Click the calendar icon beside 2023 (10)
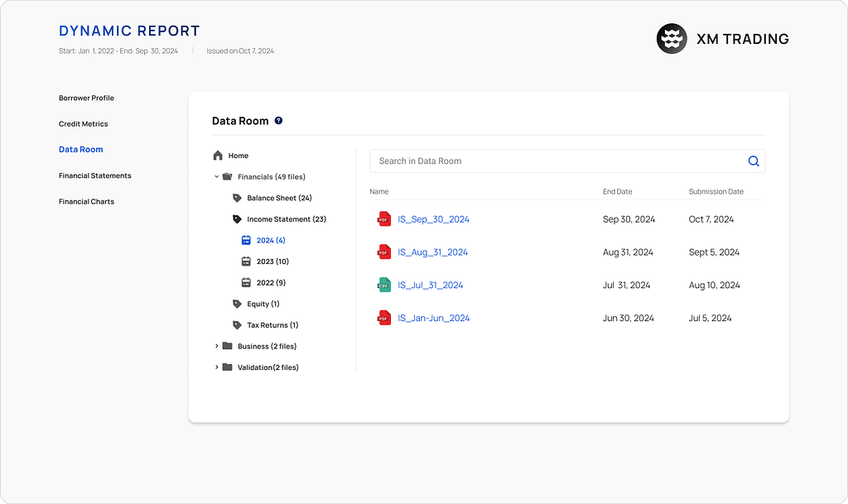This screenshot has width=848, height=504. (x=246, y=262)
